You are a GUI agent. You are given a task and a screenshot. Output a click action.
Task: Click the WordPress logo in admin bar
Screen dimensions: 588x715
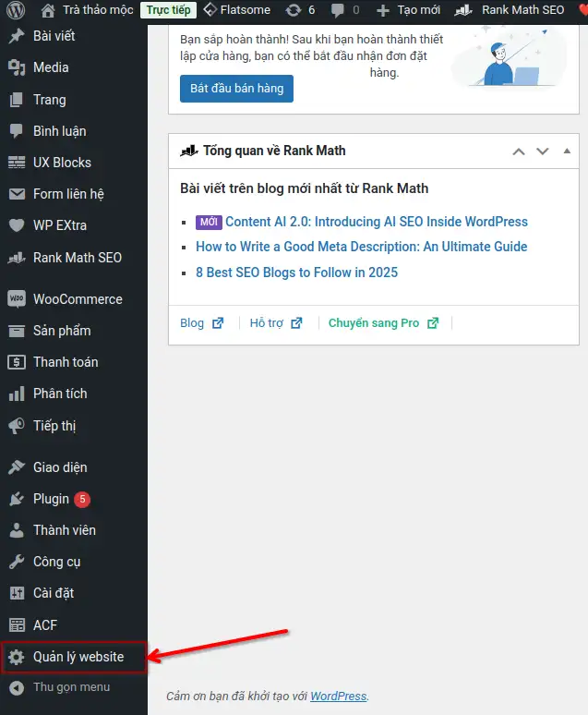16,10
